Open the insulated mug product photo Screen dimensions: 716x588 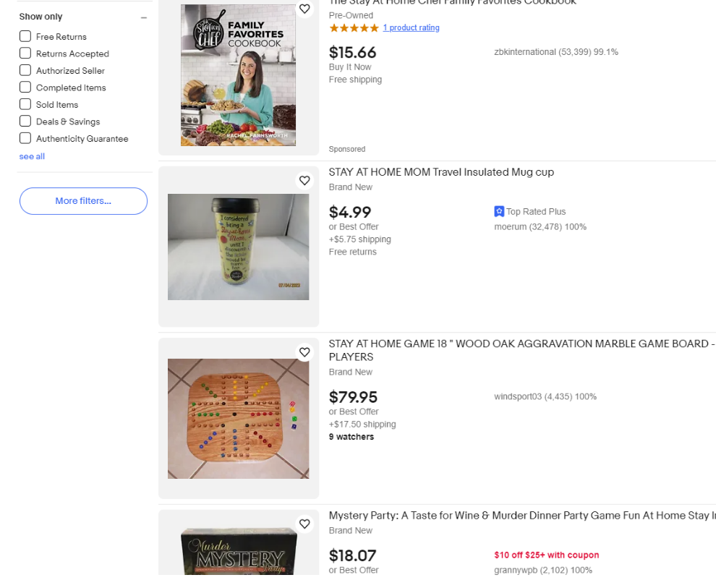(238, 247)
